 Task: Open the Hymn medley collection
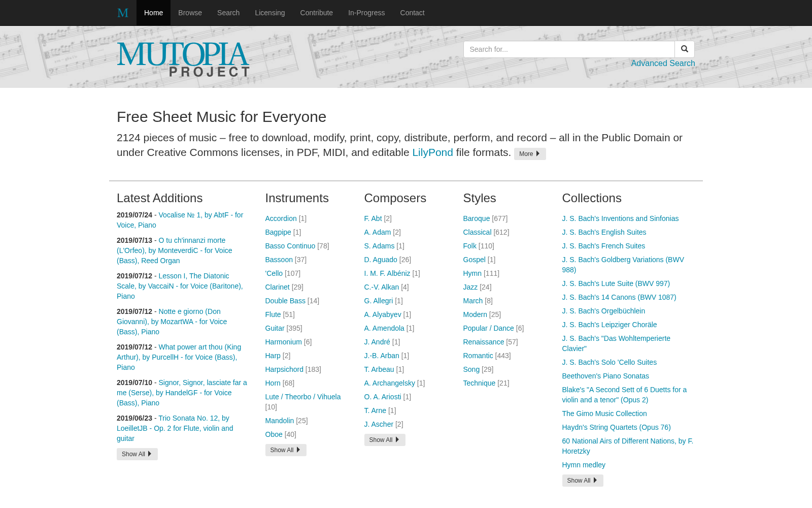point(584,465)
